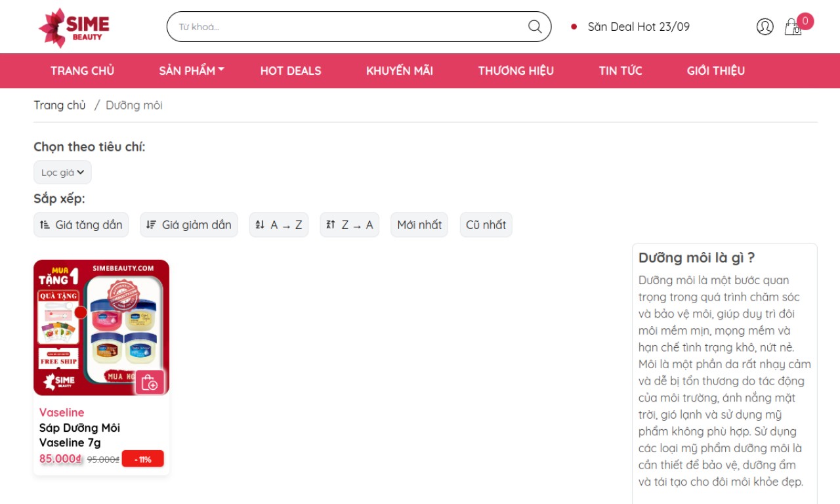Click Dưỡng môi breadcrumb
Viewport: 840px width, 504px height.
[134, 105]
